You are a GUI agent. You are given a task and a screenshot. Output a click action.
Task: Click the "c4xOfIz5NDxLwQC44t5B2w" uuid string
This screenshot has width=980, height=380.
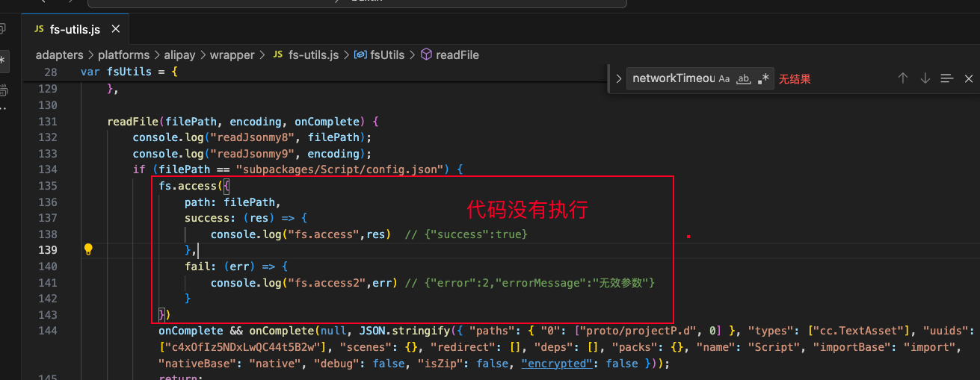pos(244,347)
